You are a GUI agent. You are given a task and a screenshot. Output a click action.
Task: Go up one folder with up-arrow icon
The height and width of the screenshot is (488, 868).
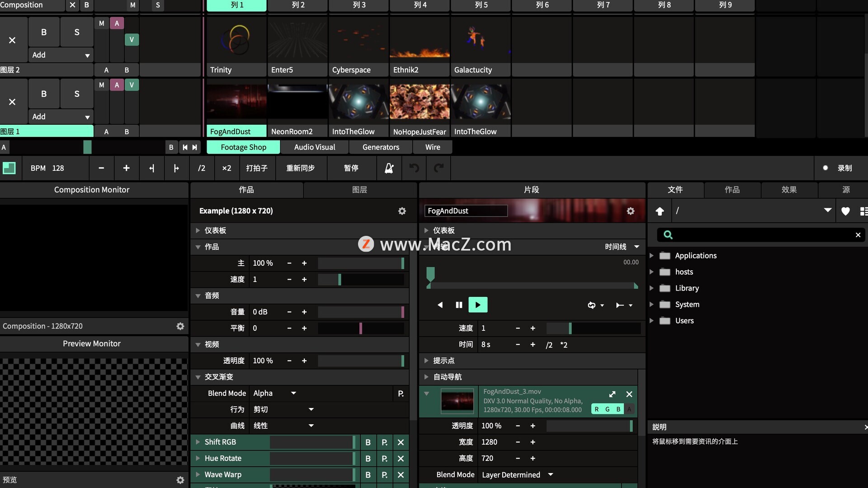click(660, 211)
